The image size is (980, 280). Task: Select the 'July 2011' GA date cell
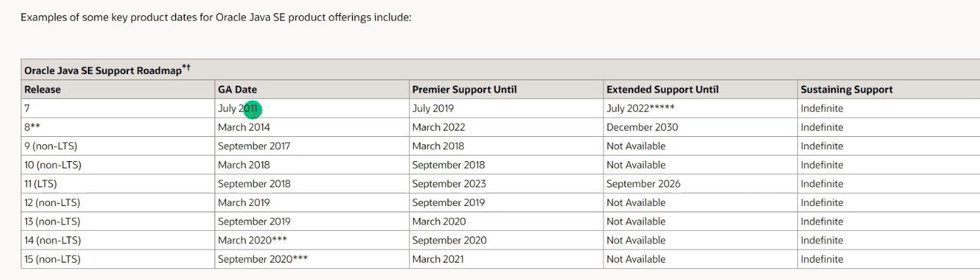pyautogui.click(x=237, y=109)
